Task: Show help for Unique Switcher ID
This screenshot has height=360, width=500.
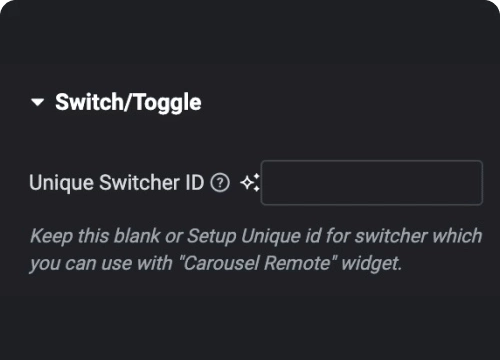Action: [220, 183]
